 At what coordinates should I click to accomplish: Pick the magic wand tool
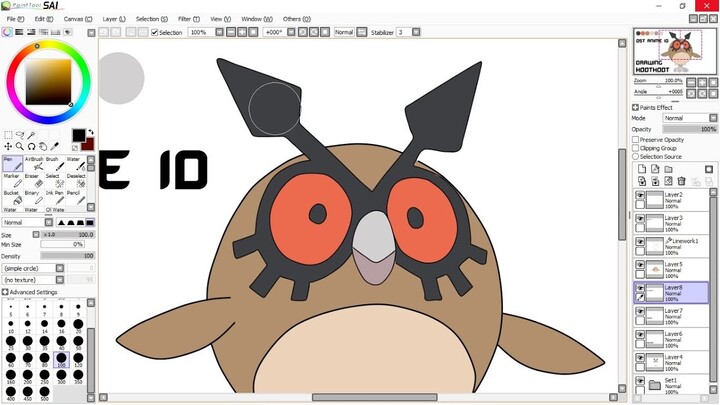31,135
